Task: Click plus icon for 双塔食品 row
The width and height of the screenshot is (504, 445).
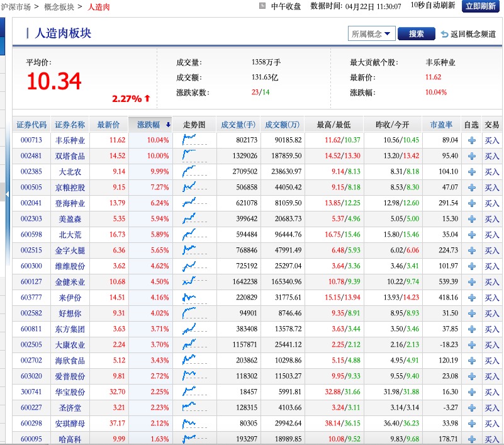Action: coord(471,156)
